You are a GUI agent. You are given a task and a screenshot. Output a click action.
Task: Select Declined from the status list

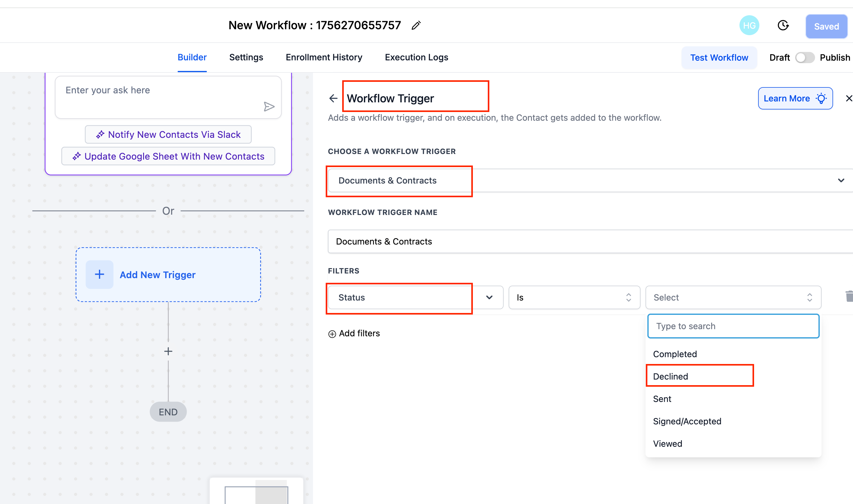click(670, 376)
